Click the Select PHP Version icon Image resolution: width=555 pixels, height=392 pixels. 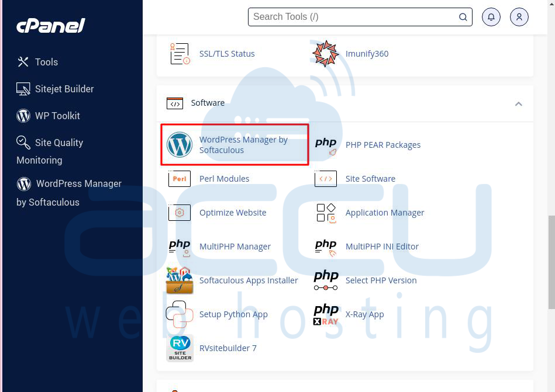point(326,280)
